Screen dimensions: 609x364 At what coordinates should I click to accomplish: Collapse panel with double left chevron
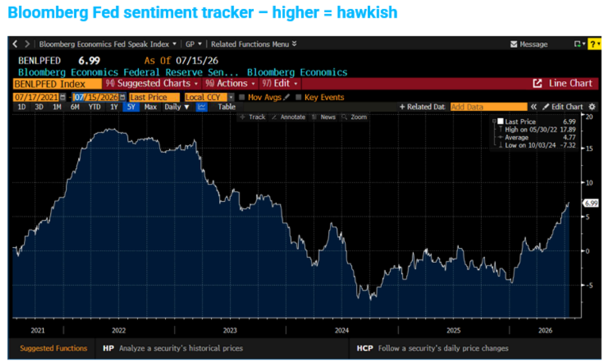(533, 107)
